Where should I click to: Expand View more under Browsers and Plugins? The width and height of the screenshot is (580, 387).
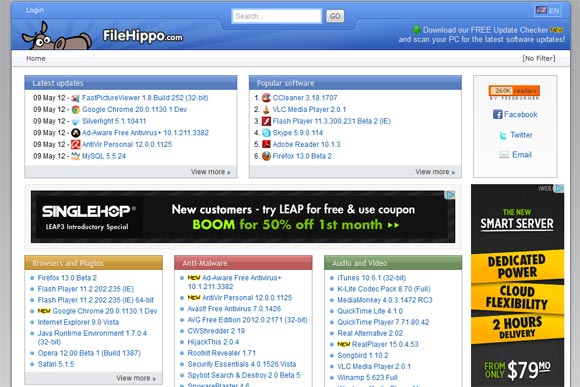click(x=136, y=378)
